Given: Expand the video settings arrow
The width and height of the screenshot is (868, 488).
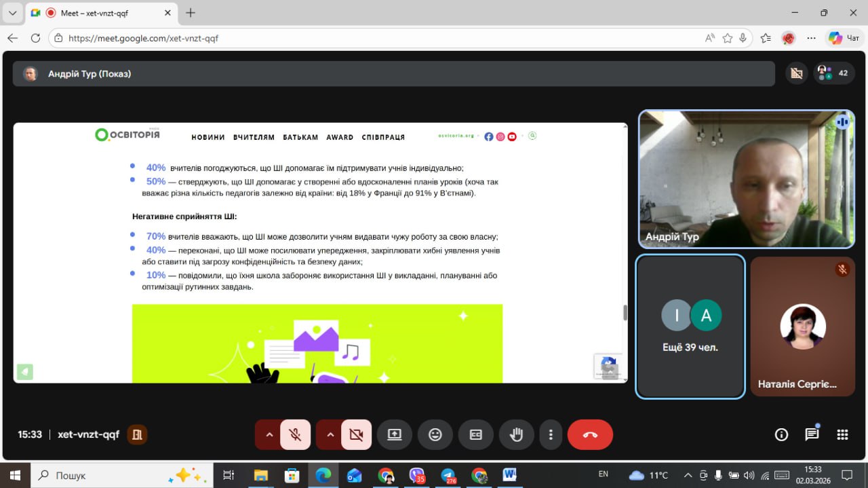Looking at the screenshot, I should coord(330,435).
